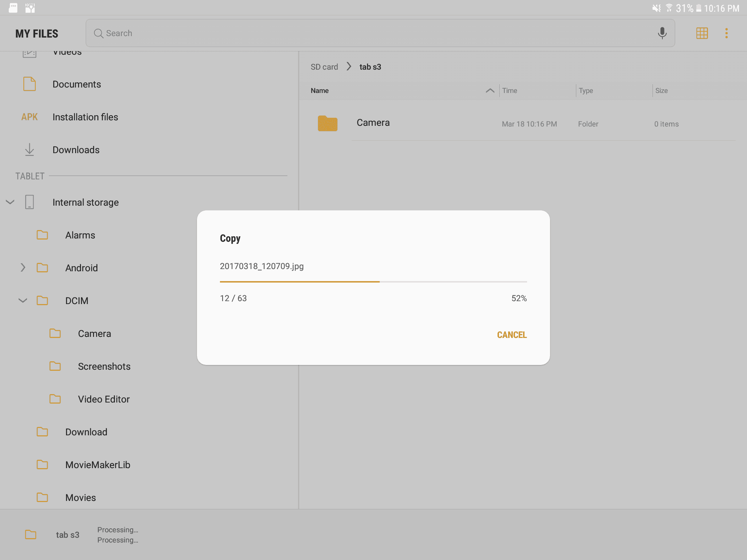Click the SD card breadcrumb link
The image size is (747, 560).
coord(324,66)
